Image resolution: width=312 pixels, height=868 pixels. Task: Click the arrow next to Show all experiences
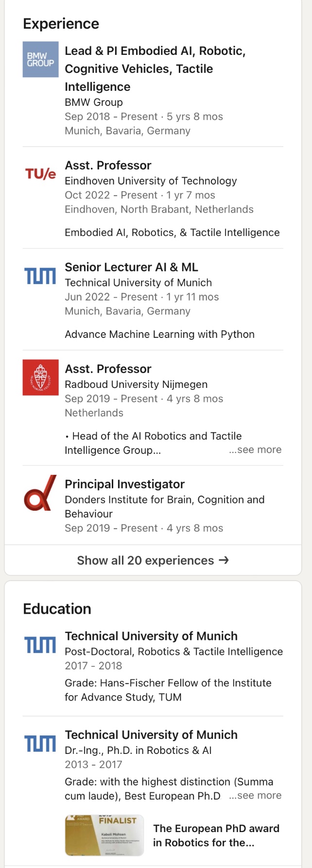coord(224,560)
